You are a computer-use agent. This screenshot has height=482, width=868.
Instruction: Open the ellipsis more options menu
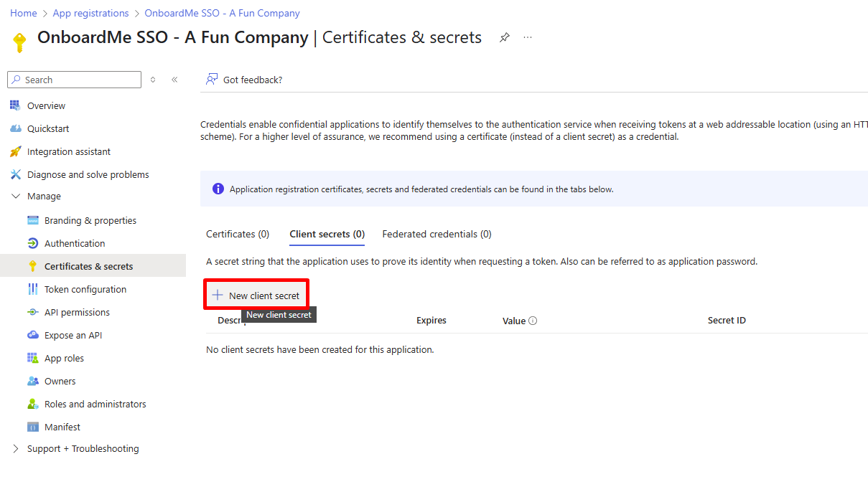point(528,38)
